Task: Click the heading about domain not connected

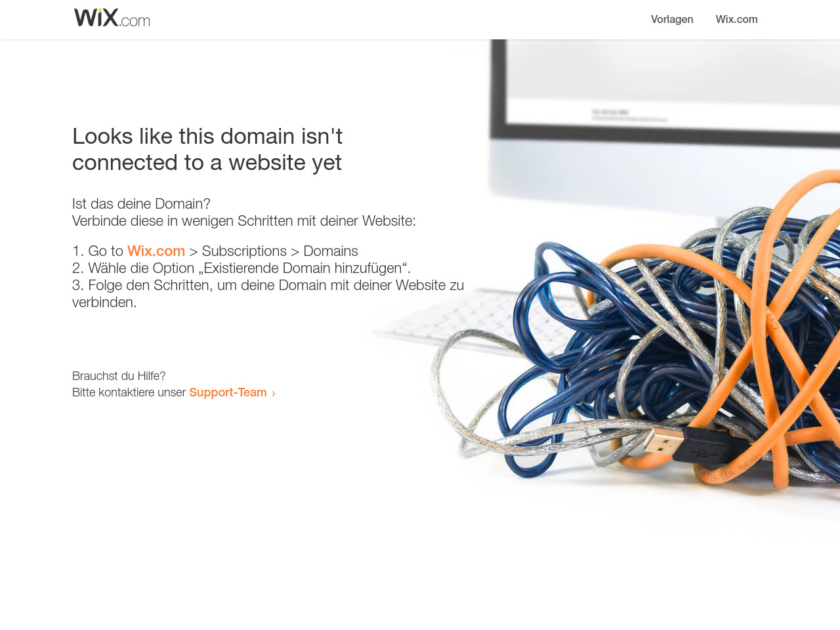Action: 207,149
